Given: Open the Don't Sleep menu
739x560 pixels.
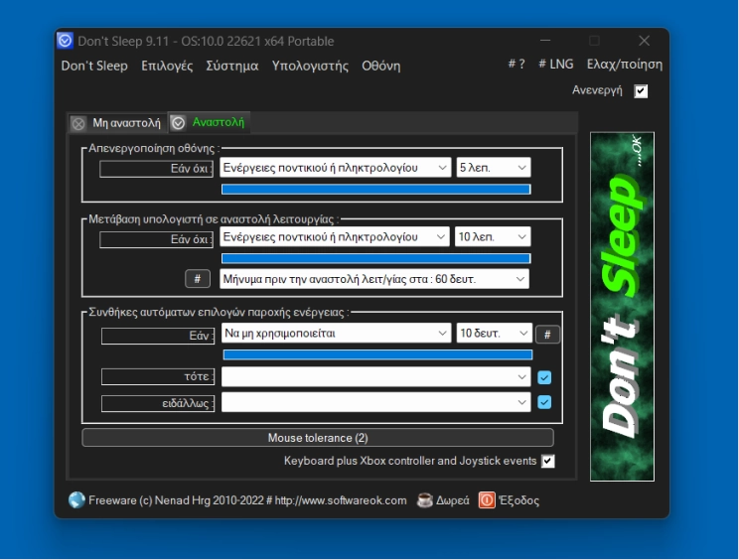Looking at the screenshot, I should (94, 66).
